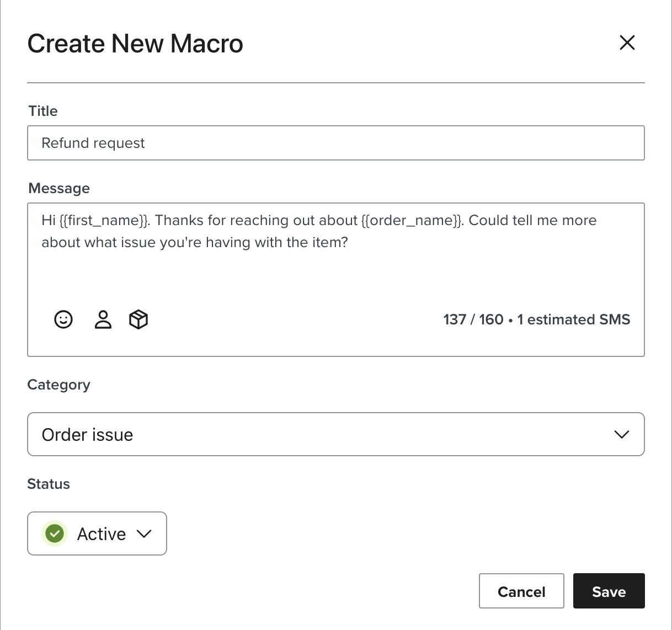The image size is (672, 630).
Task: Click the {{first_name}} variable in the message
Action: [104, 221]
